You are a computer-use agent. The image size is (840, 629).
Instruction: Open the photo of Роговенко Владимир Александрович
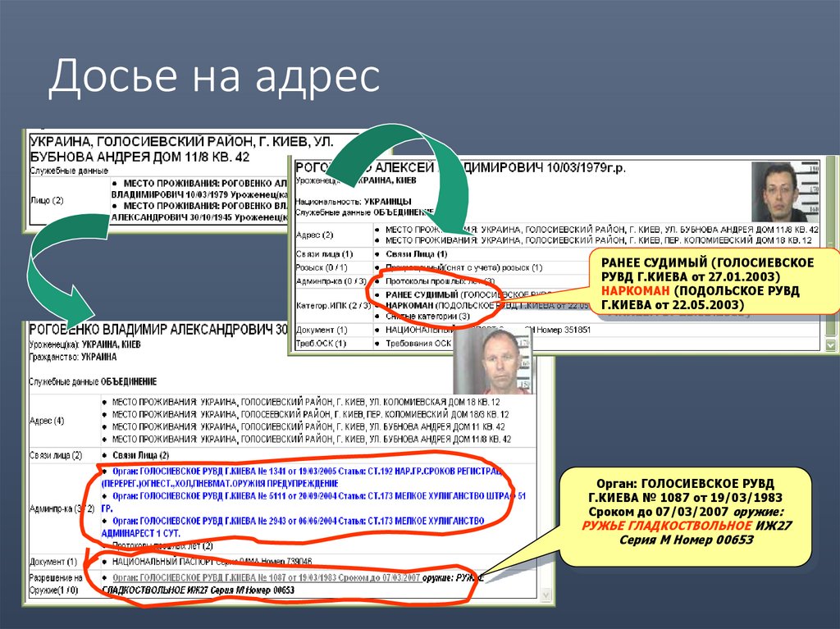click(493, 362)
